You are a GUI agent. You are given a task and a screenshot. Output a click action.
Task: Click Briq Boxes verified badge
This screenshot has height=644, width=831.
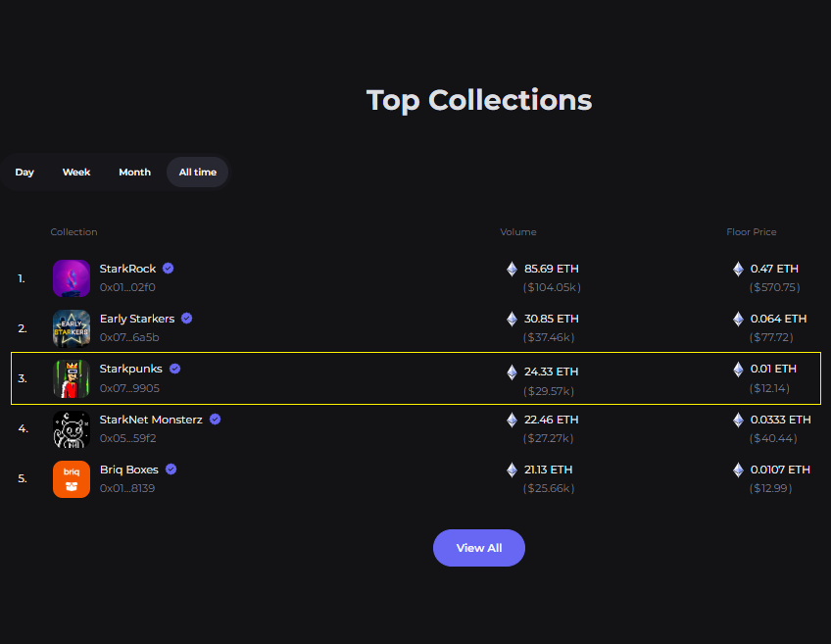171,470
